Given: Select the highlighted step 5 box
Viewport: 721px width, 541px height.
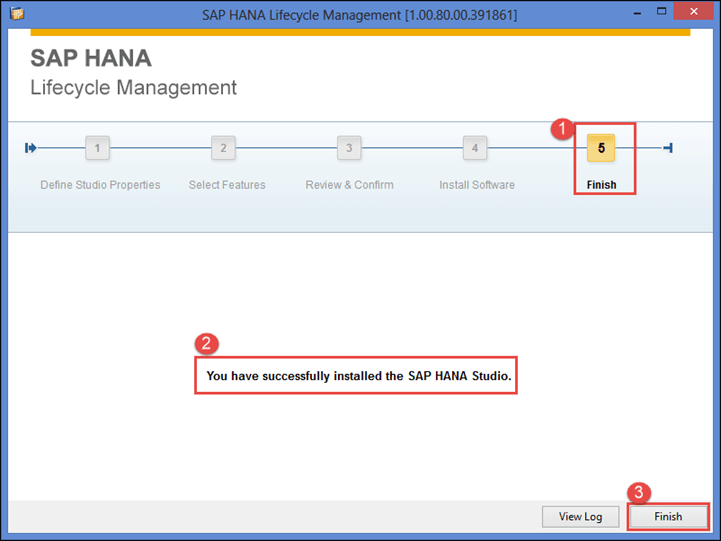Looking at the screenshot, I should 601,148.
